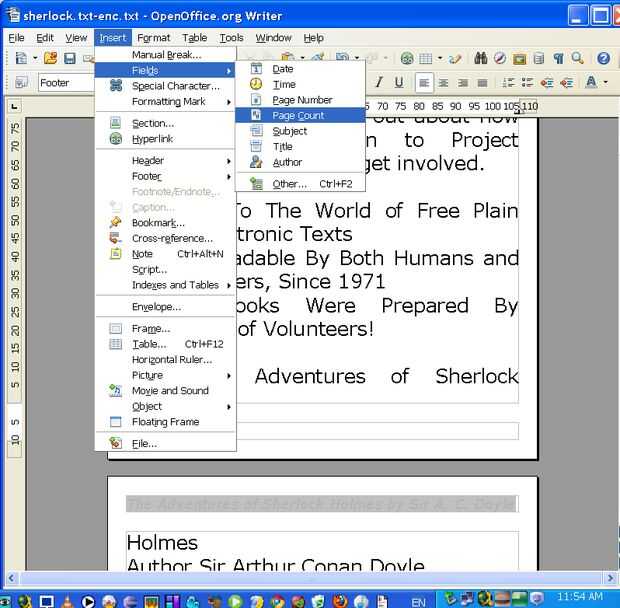This screenshot has height=608, width=620.
Task: Expand Indexes and Tables submenu
Action: click(165, 285)
